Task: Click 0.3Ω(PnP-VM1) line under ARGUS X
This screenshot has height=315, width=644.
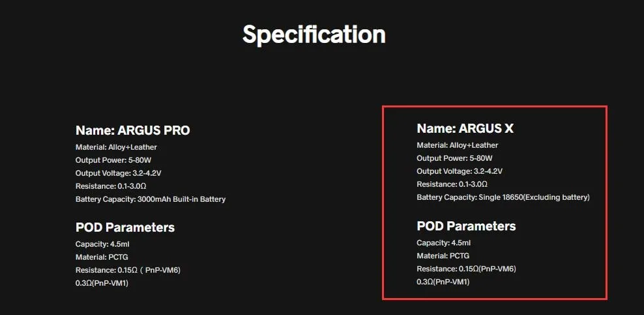Action: tap(443, 282)
